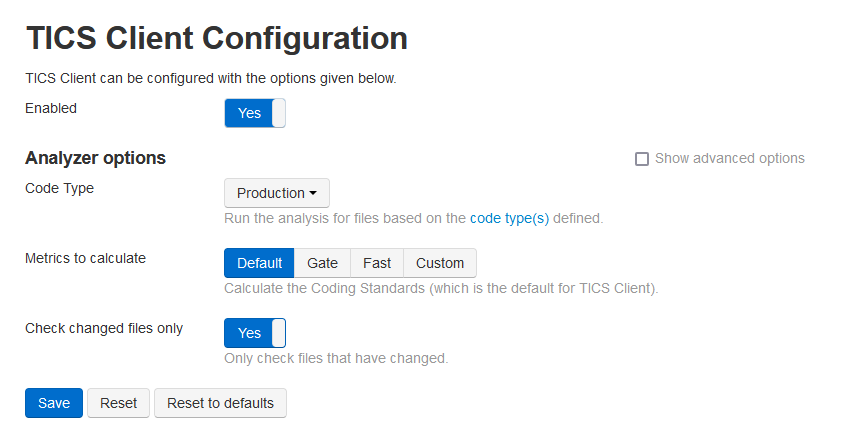The height and width of the screenshot is (442, 861).
Task: Toggle the Enabled switch off
Action: point(255,113)
